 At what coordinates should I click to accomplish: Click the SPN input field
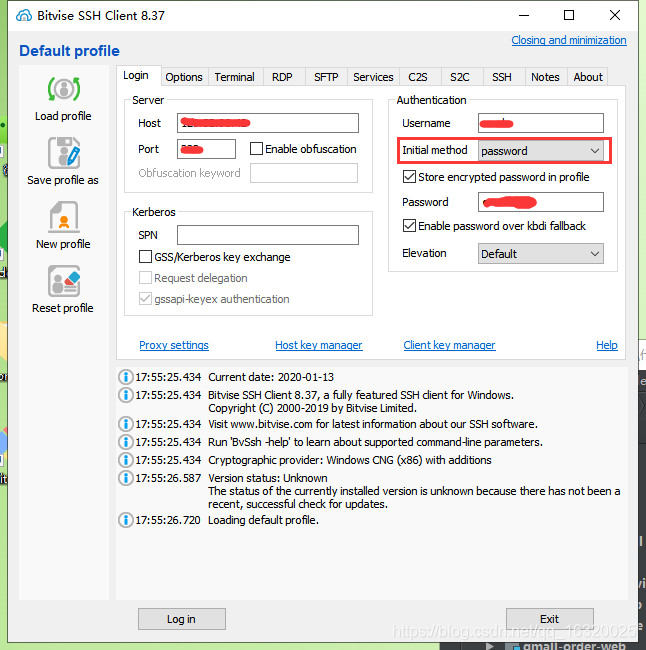pos(268,235)
